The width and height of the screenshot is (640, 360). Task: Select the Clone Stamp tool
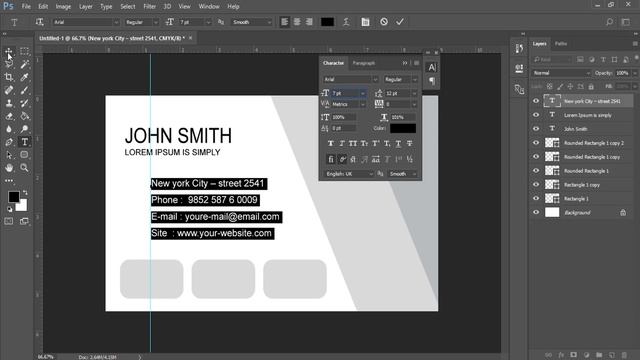[9, 103]
